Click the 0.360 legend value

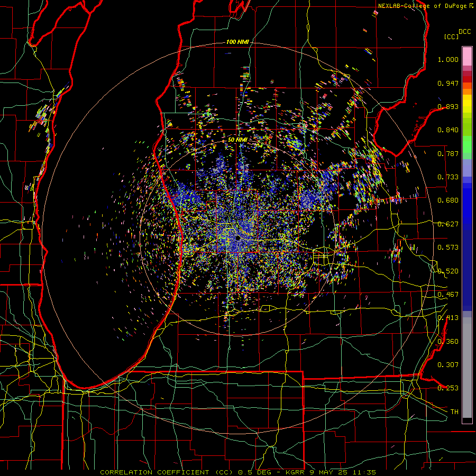[448, 342]
